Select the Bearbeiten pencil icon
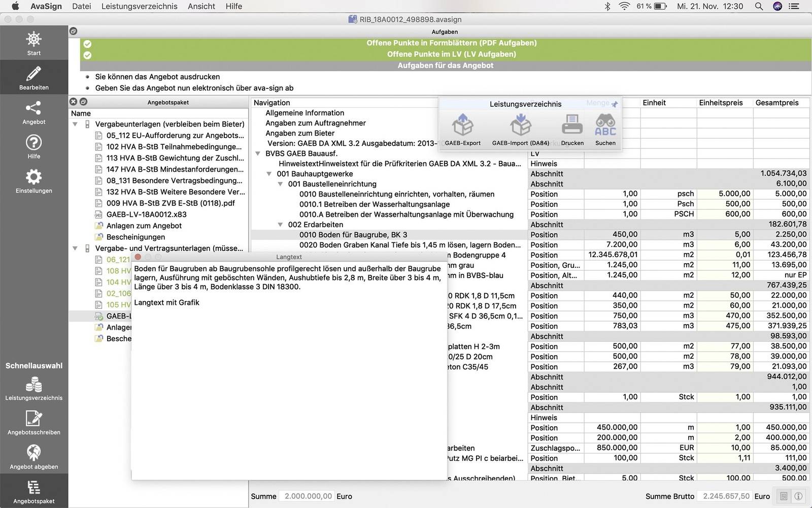This screenshot has height=508, width=812. [x=33, y=77]
